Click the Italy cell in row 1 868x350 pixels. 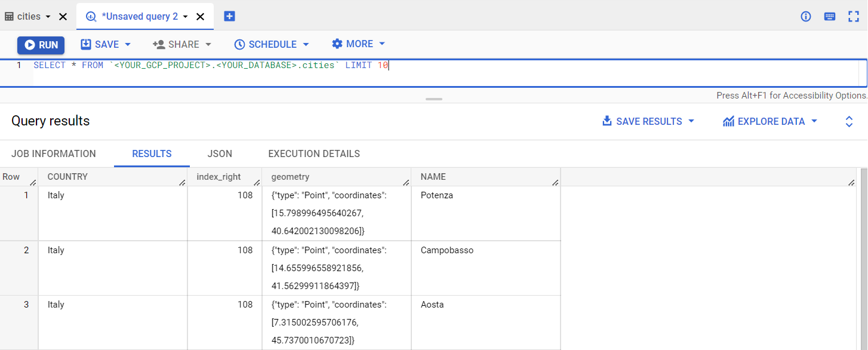(113, 213)
